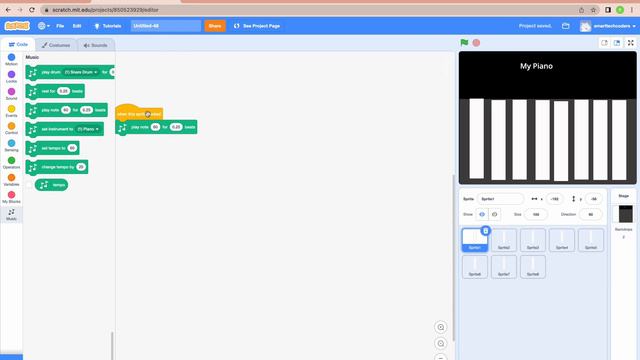This screenshot has width=640, height=360.
Task: Open Piano dropdown in set instrument block
Action: point(88,129)
